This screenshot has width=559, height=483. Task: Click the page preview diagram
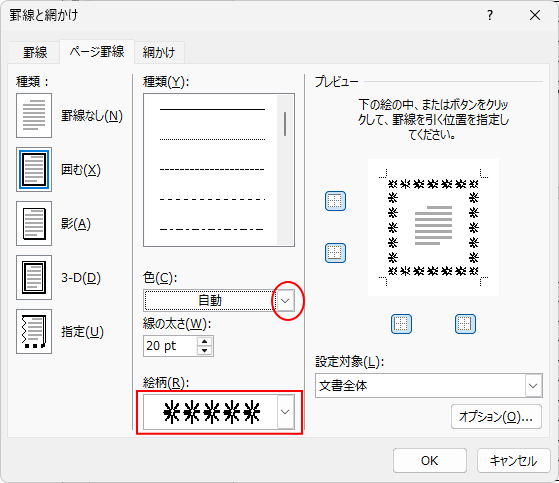click(x=433, y=227)
